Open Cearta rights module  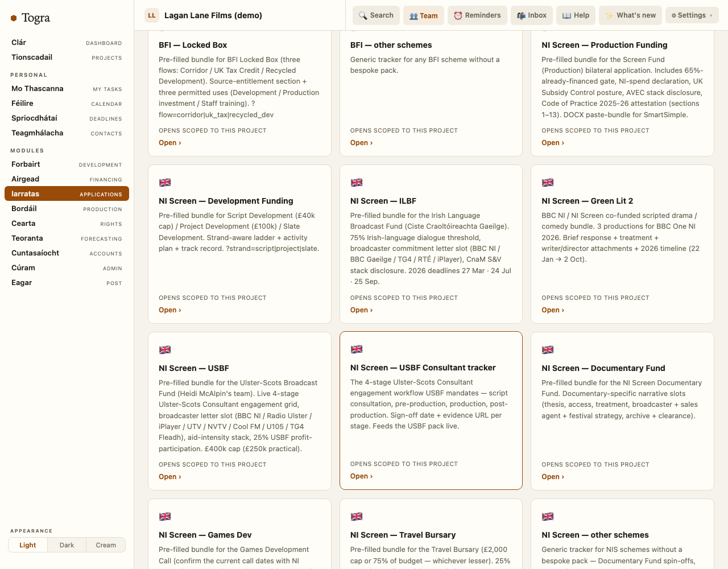coord(67,224)
